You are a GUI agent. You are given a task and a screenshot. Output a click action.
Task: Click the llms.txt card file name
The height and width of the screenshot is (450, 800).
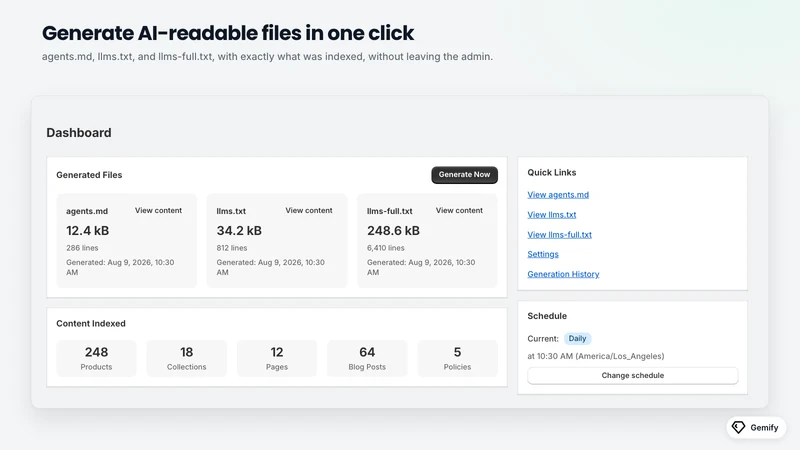[231, 211]
